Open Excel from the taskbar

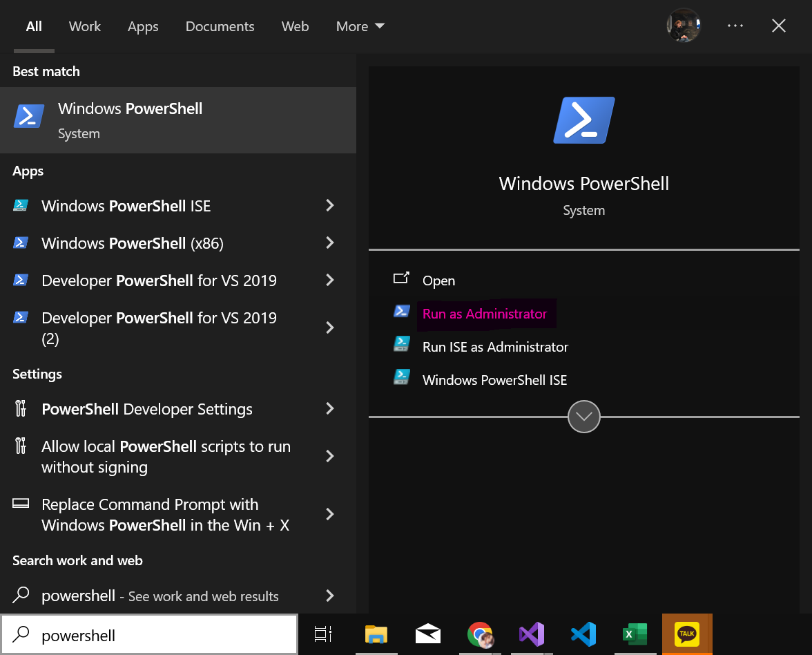coord(635,634)
